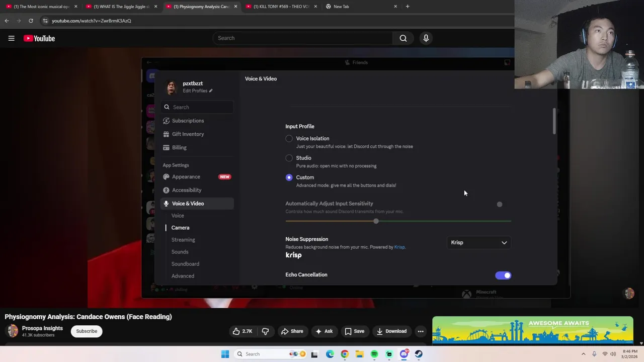Open the Noise Suppression Krisp dropdown
Image resolution: width=644 pixels, height=362 pixels.
tap(478, 242)
